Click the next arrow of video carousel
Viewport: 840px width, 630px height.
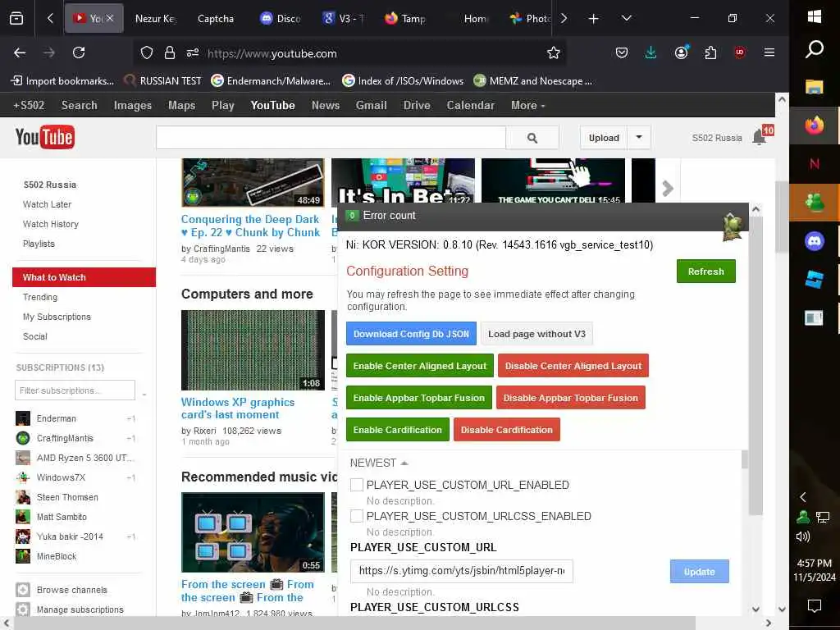click(668, 188)
